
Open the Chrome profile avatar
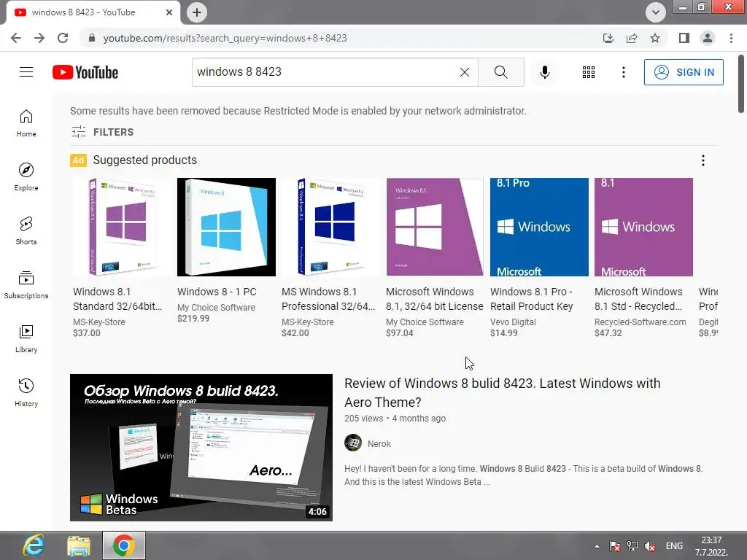(708, 38)
